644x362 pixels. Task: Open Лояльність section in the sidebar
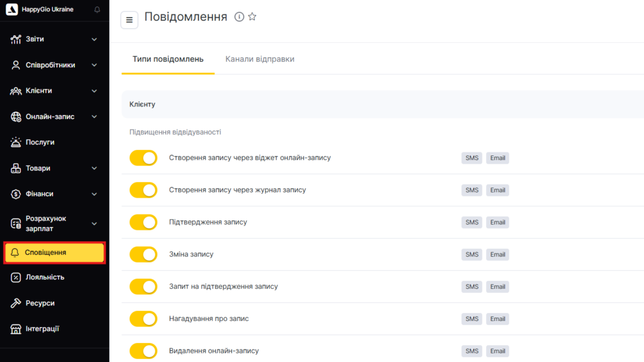pyautogui.click(x=45, y=277)
